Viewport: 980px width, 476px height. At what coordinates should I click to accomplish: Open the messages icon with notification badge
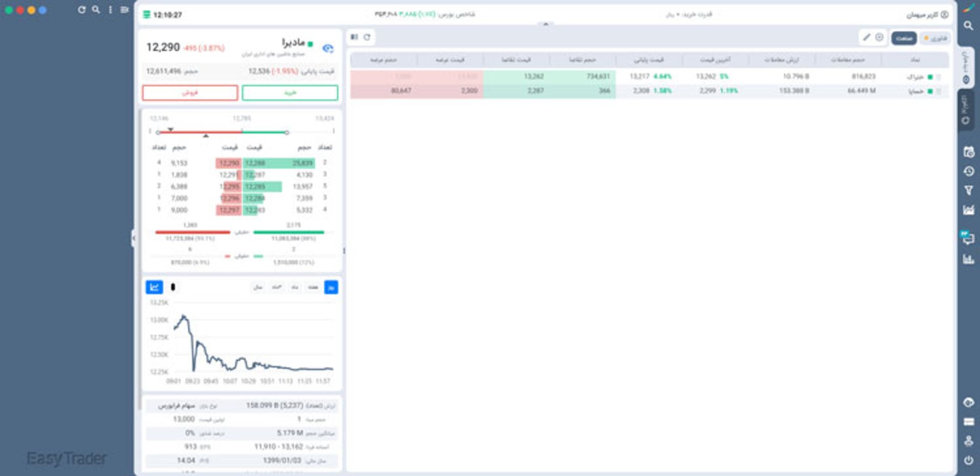point(968,238)
